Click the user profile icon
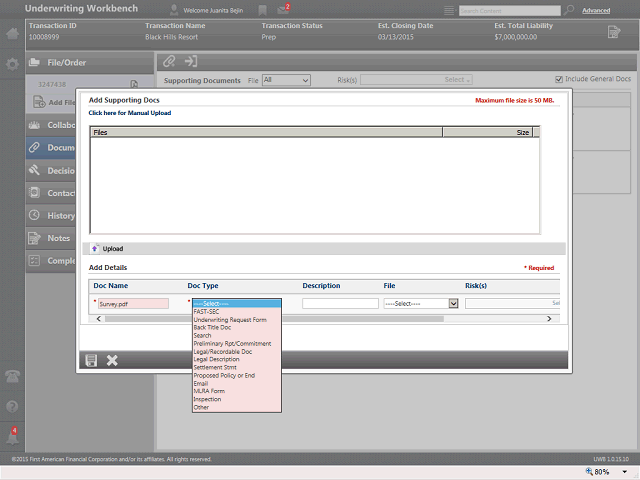The height and width of the screenshot is (480, 640). [x=174, y=10]
